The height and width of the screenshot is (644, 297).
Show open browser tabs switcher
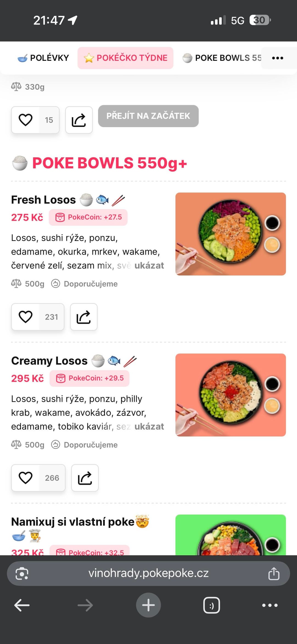pos(211,605)
